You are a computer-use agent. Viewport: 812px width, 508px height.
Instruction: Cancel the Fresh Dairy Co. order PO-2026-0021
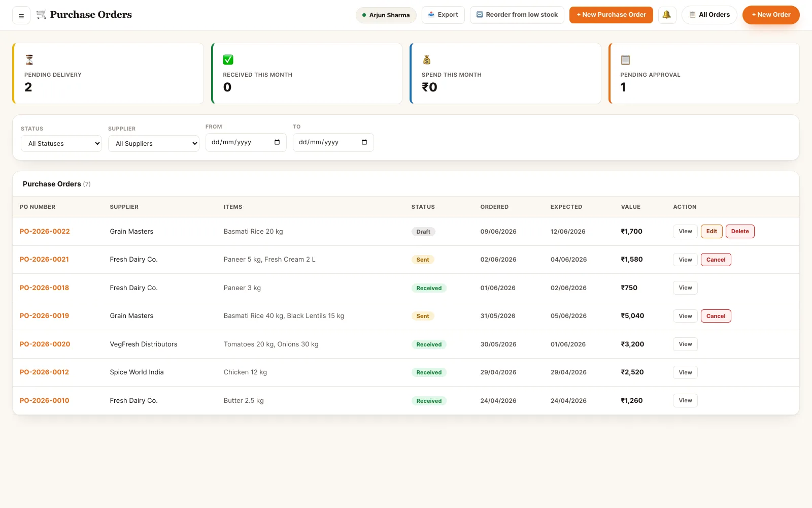click(716, 260)
